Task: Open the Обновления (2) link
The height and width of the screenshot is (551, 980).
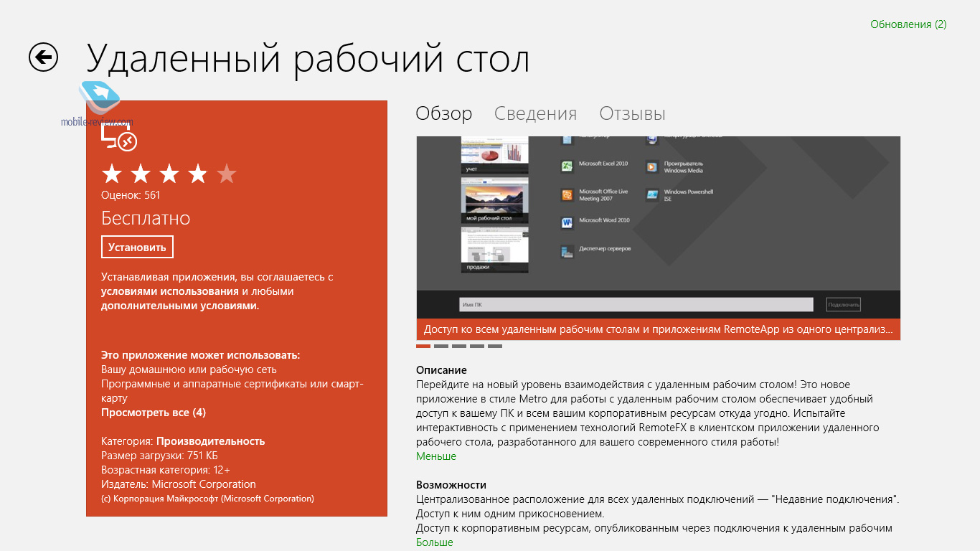Action: coord(908,24)
